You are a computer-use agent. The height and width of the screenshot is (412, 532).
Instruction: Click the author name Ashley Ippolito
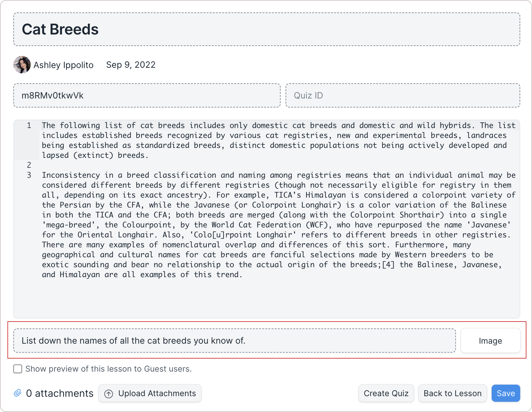click(63, 65)
